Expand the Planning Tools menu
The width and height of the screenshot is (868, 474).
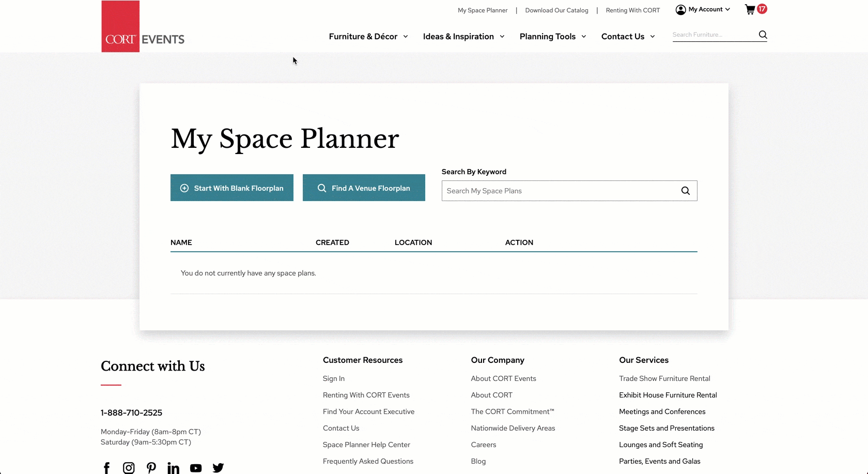(553, 37)
